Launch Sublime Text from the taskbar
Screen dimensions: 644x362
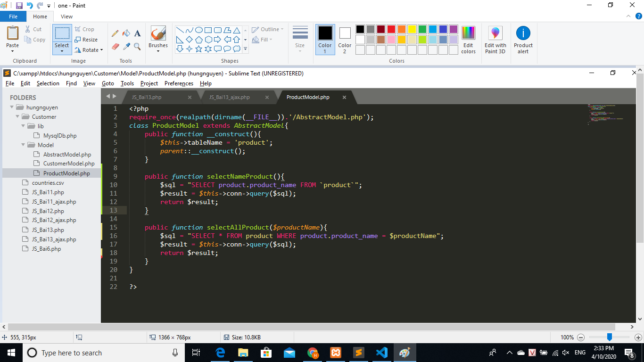tap(358, 353)
